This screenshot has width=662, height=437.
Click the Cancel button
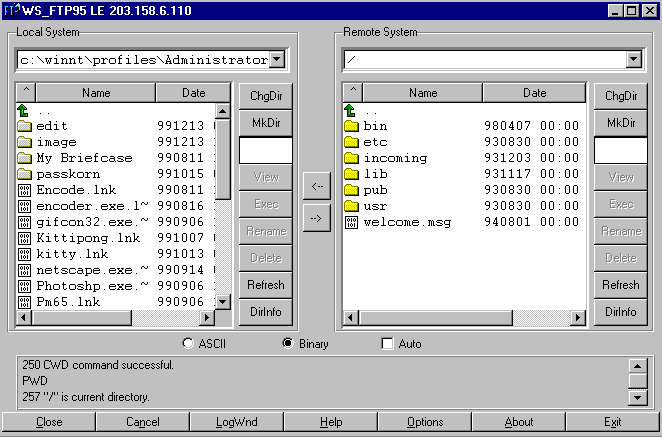coord(142,422)
